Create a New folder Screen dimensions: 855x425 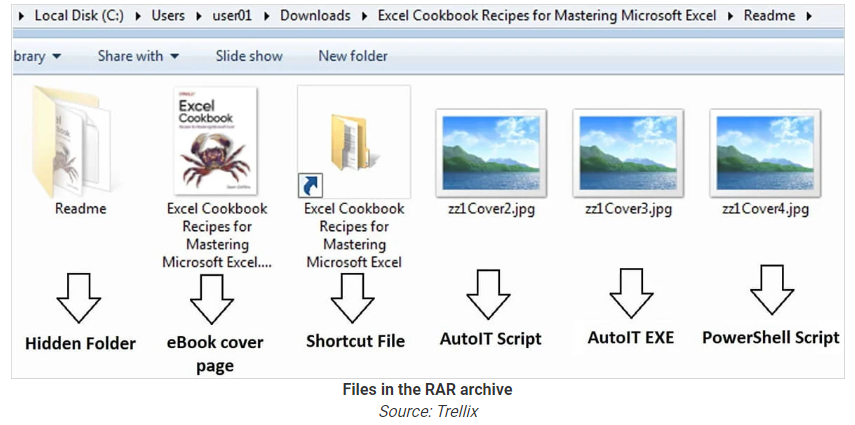point(353,56)
